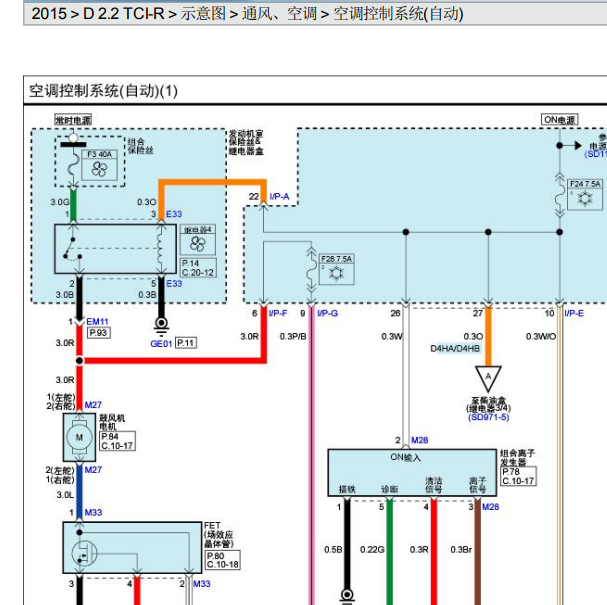The image size is (607, 605).
Task: Open M28 connector at ON输入 pin 2
Action: pyautogui.click(x=420, y=440)
